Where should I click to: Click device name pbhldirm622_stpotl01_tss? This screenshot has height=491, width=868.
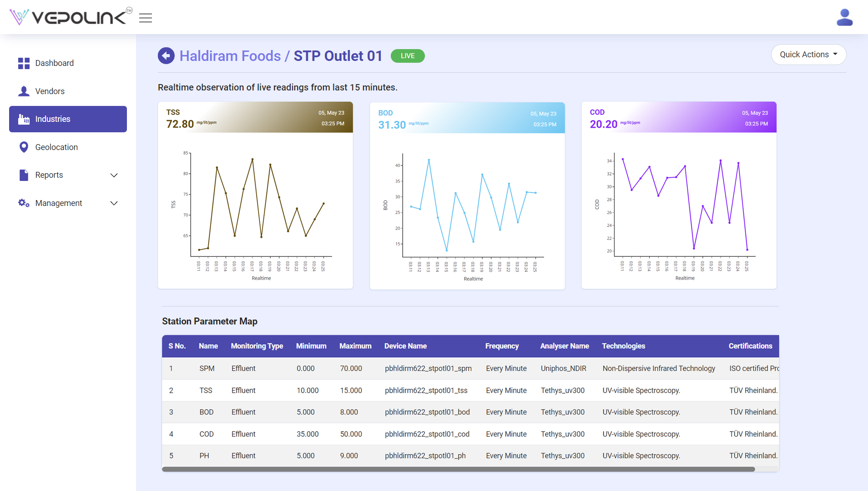coord(426,391)
